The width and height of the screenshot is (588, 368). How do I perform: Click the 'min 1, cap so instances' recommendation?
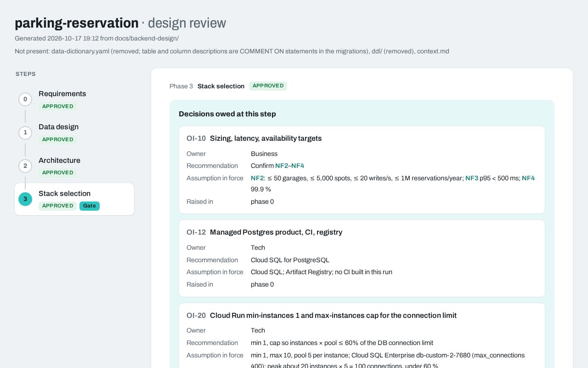click(342, 343)
